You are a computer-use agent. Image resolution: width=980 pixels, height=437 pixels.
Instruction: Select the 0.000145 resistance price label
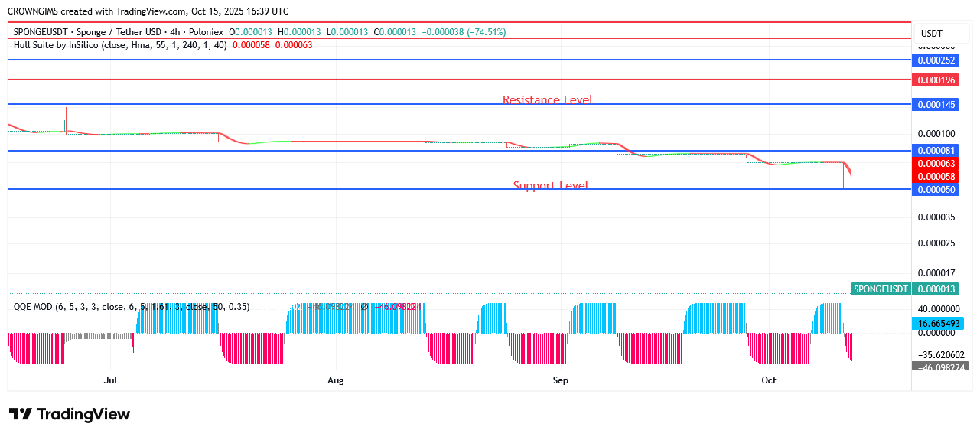[936, 104]
